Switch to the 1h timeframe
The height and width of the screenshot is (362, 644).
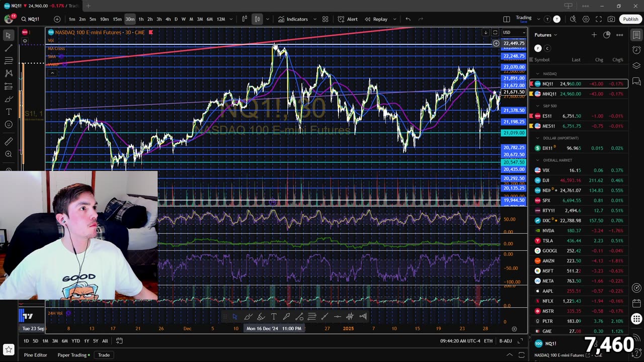click(141, 19)
